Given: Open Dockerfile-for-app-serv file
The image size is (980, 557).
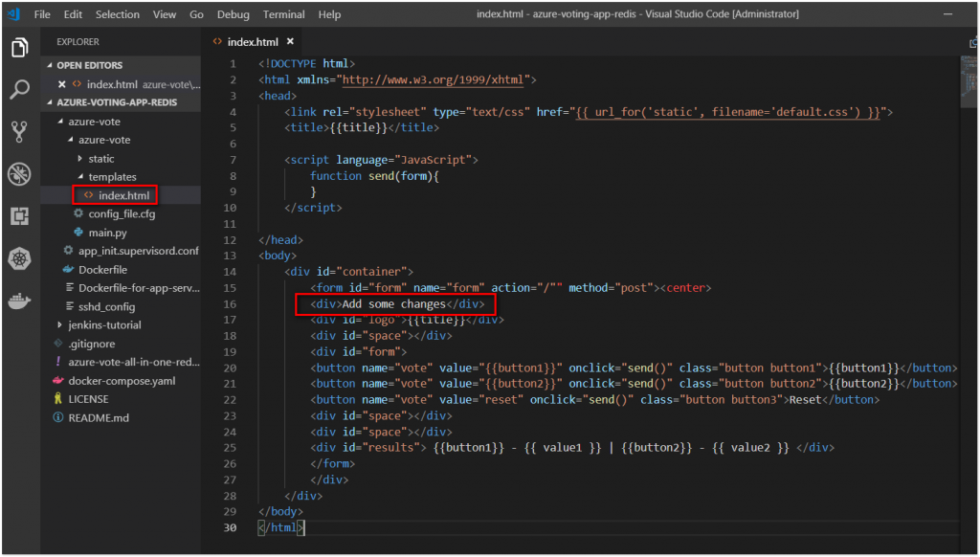Looking at the screenshot, I should coord(139,287).
